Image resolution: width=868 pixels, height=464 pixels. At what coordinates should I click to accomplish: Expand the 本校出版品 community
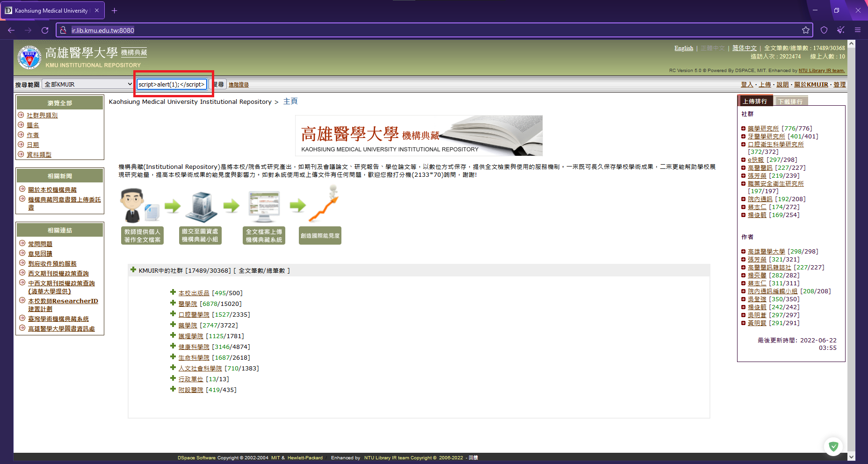pos(173,292)
